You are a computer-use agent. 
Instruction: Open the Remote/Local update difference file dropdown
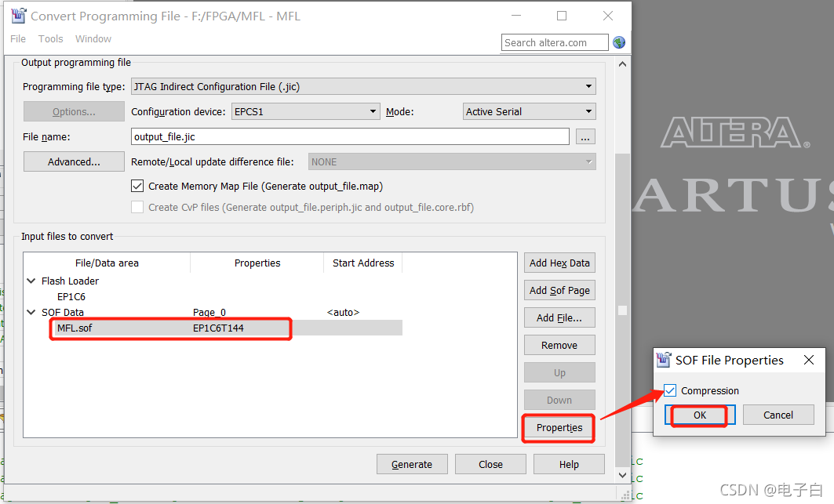click(452, 161)
